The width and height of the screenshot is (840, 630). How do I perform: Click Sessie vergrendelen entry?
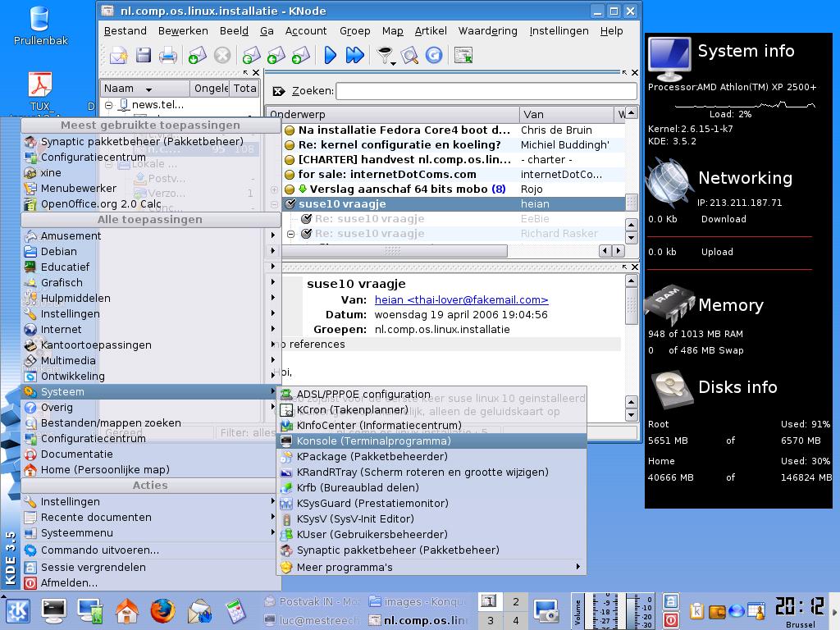click(150, 567)
